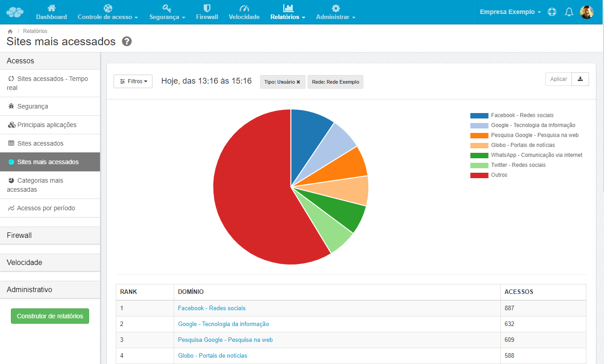Image resolution: width=604 pixels, height=364 pixels.
Task: Click the Facebook blue legend swatch
Action: [479, 116]
